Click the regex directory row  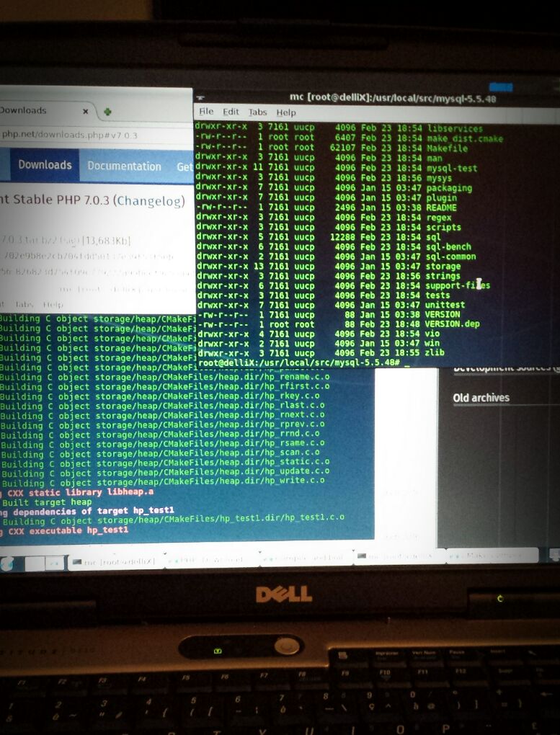323,217
